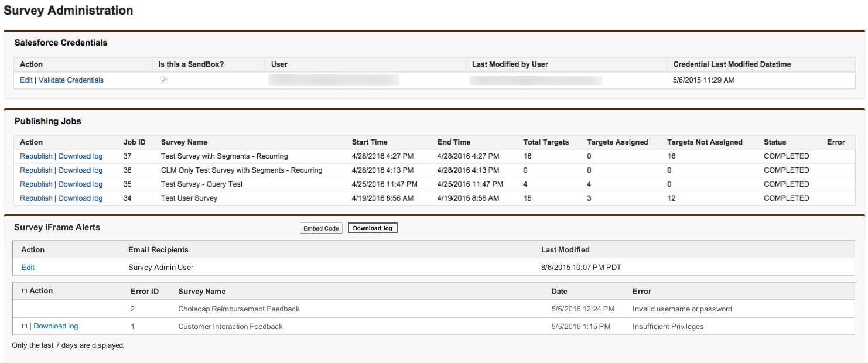Screen dimensions: 868x363
Task: Download log for job ID 37
Action: 80,156
